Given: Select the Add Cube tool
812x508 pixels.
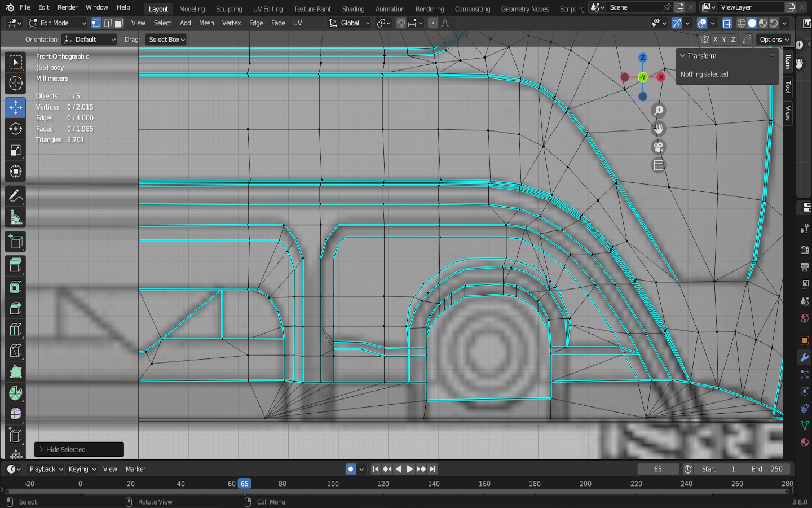Looking at the screenshot, I should click(x=16, y=242).
